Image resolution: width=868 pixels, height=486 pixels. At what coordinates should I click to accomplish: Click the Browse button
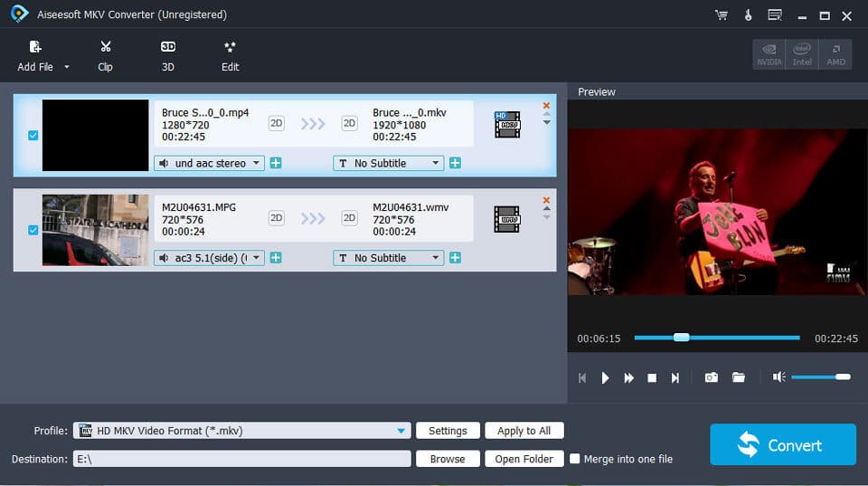tap(448, 459)
